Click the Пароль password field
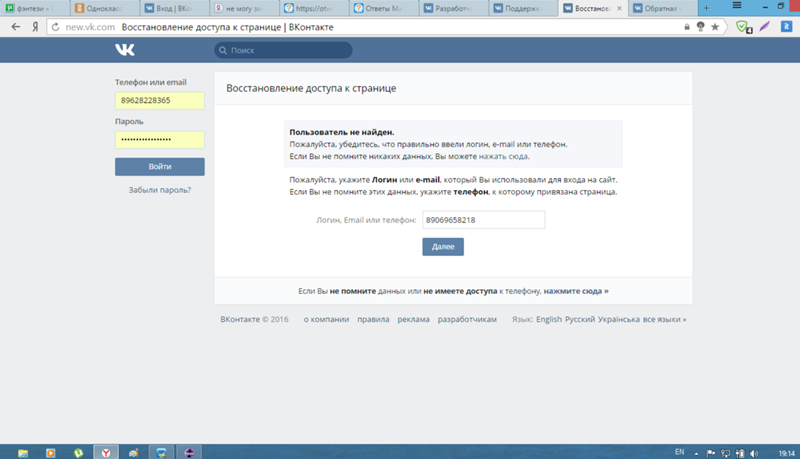800x459 pixels. point(160,140)
